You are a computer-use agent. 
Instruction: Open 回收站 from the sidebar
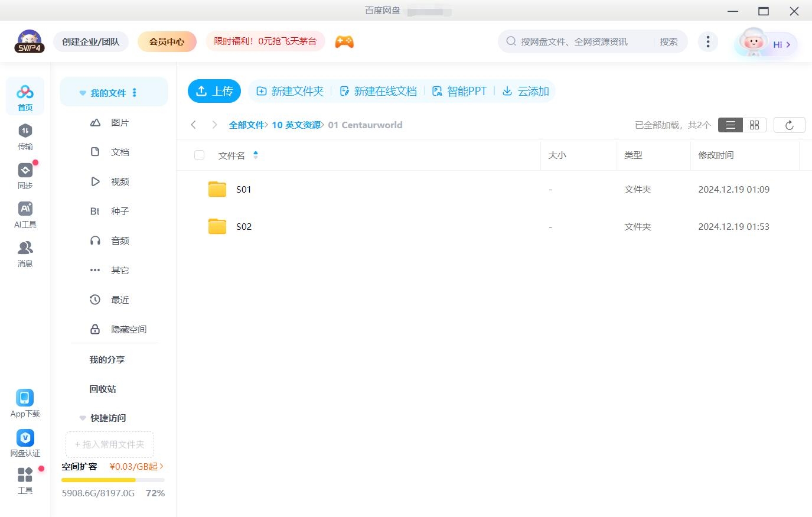click(102, 389)
